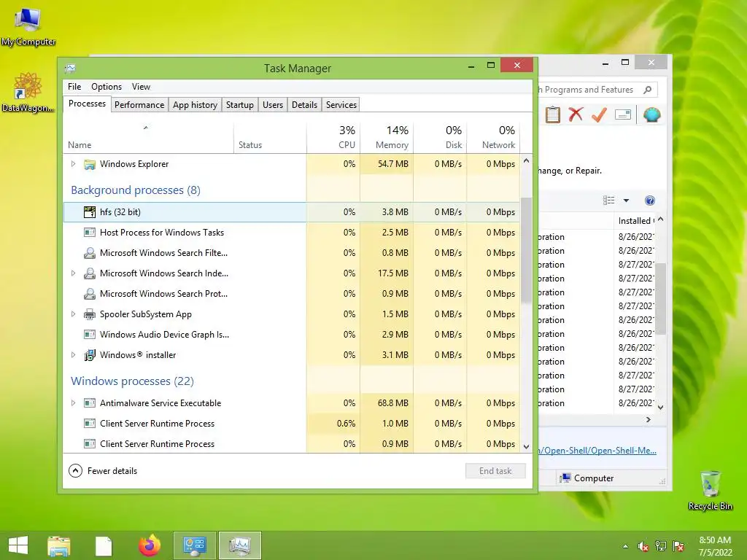Viewport: 747px width, 560px height.
Task: Click the Microsoft Windows Search Protocol icon
Action: click(90, 294)
